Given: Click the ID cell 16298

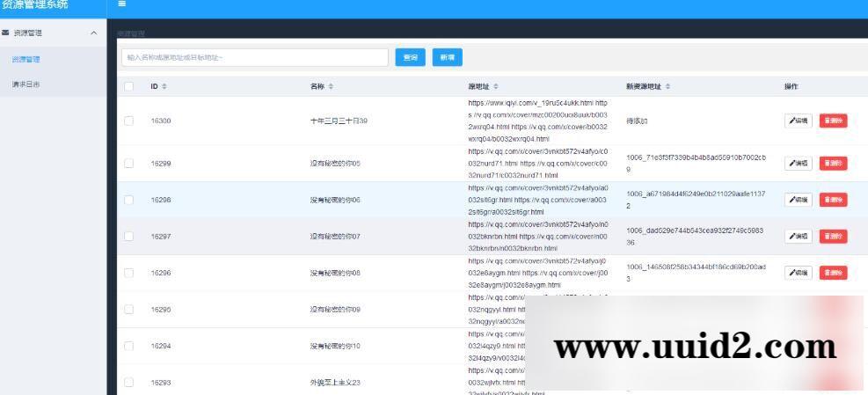Looking at the screenshot, I should [x=161, y=200].
